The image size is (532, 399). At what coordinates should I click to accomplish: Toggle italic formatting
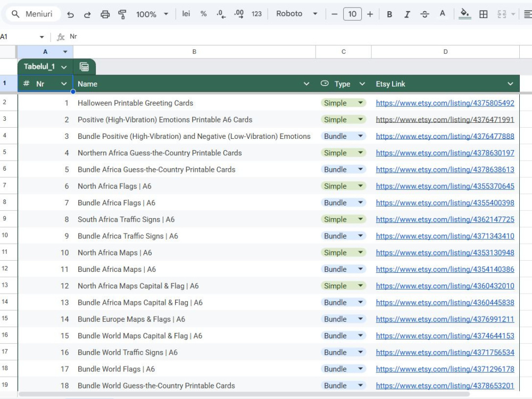point(407,14)
